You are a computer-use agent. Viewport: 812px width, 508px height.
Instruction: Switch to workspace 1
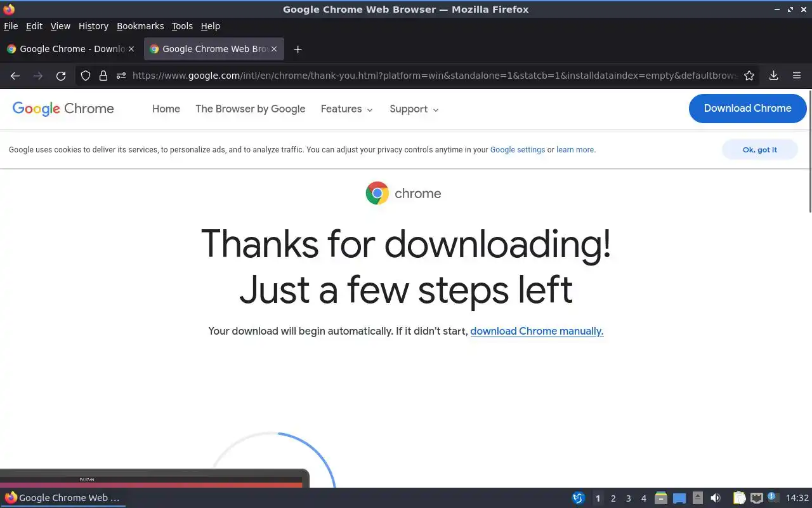598,498
